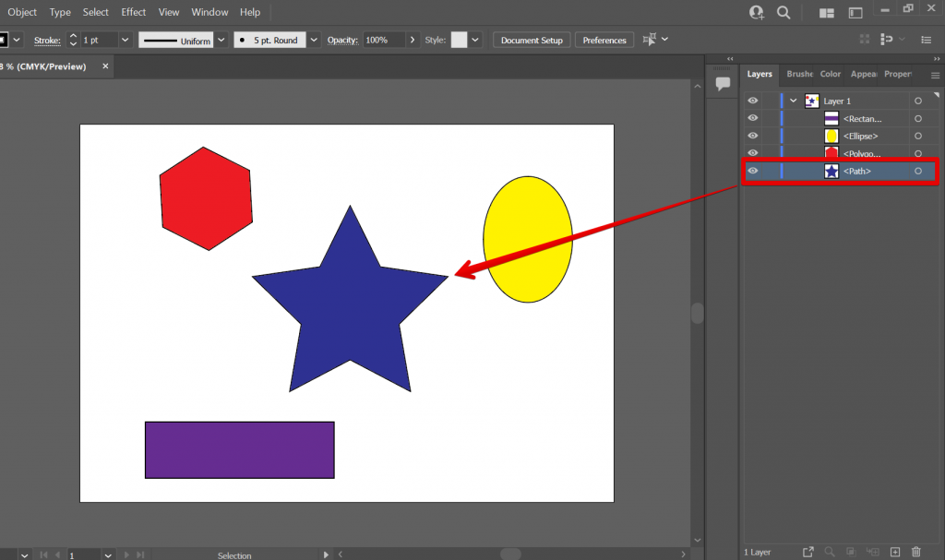This screenshot has width=945, height=560.
Task: Open the Object menu
Action: [x=21, y=12]
